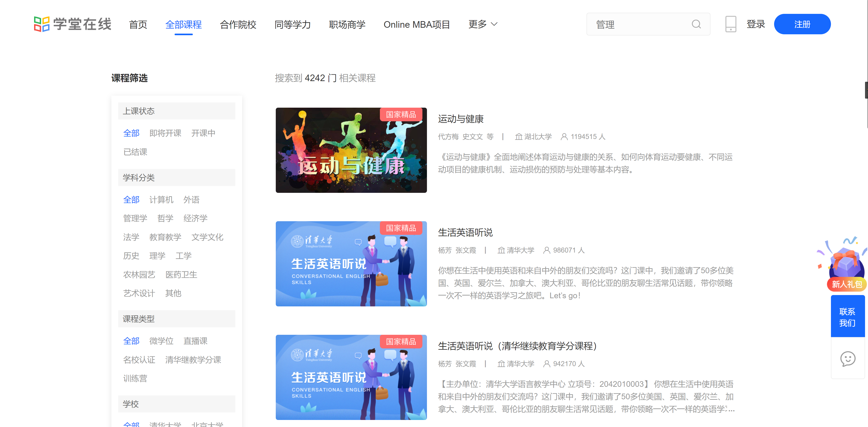Screen dimensions: 868x427
Task: Filter by 计算机 subject
Action: [x=161, y=200]
